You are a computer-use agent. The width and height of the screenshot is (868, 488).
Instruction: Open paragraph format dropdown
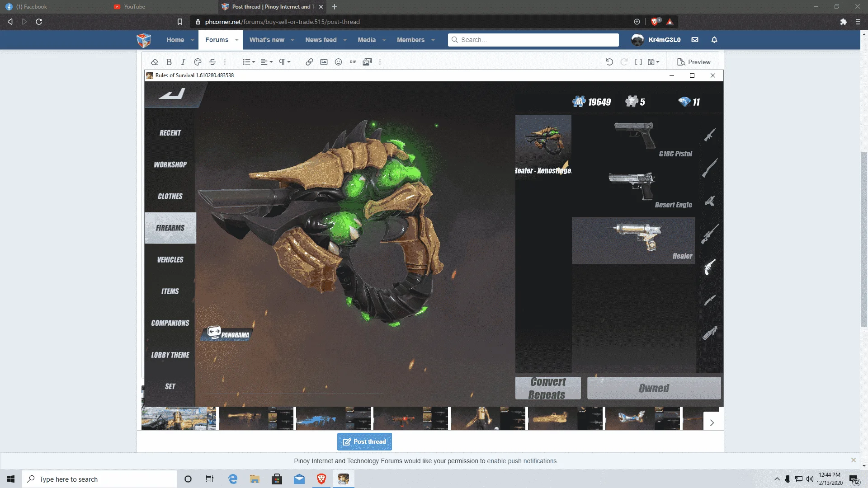(x=284, y=62)
